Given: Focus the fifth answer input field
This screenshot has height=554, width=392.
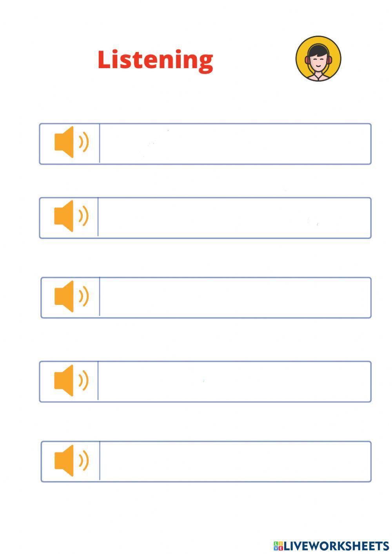Looking at the screenshot, I should click(x=234, y=462).
